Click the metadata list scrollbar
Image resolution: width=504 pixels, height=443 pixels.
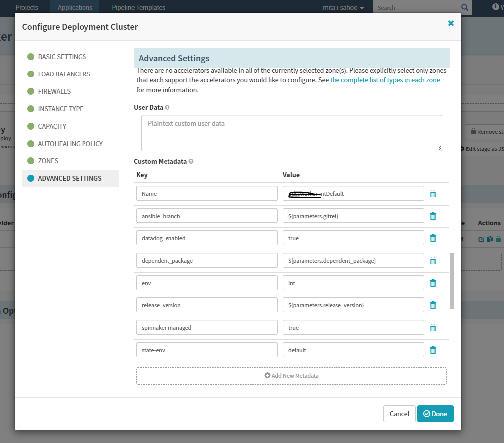[451, 281]
